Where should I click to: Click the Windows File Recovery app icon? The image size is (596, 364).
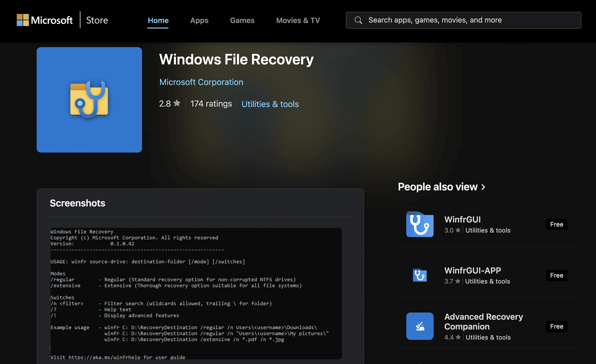click(89, 100)
